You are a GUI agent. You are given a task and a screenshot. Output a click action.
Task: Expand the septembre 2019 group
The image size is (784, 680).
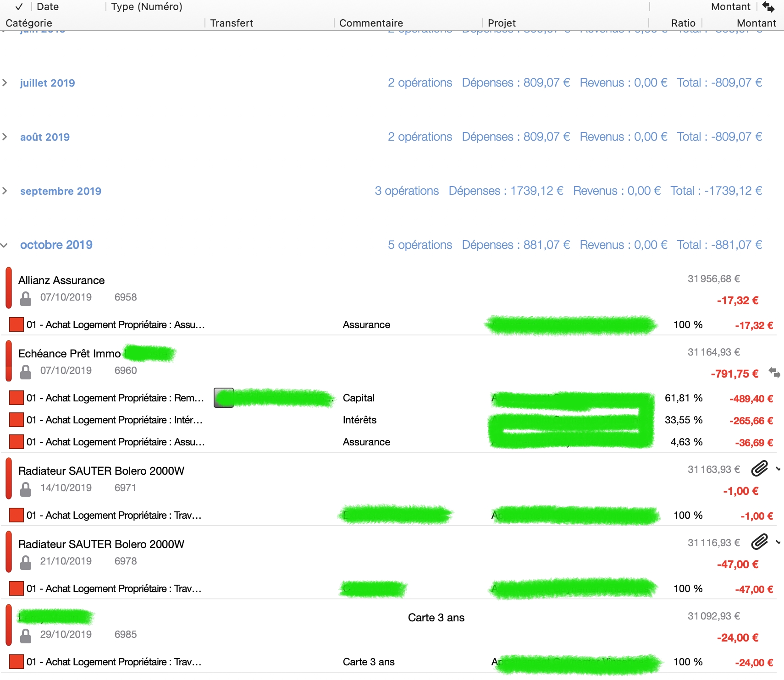(x=5, y=191)
